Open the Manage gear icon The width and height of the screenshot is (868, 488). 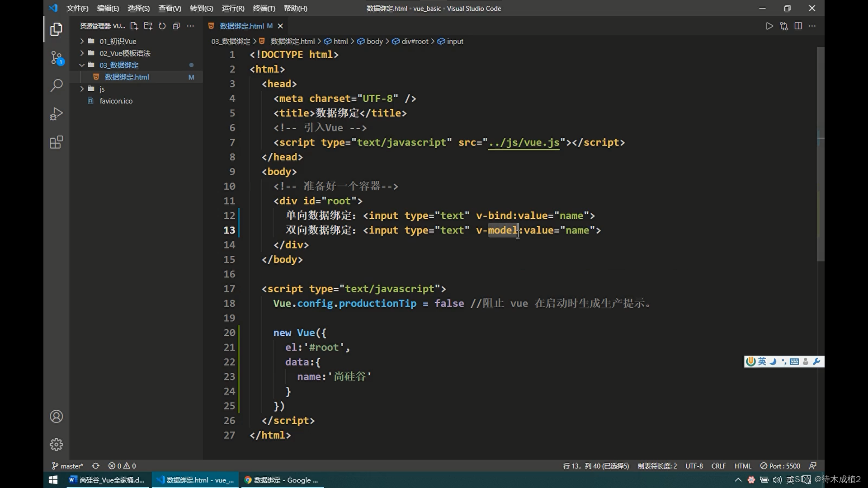[56, 445]
